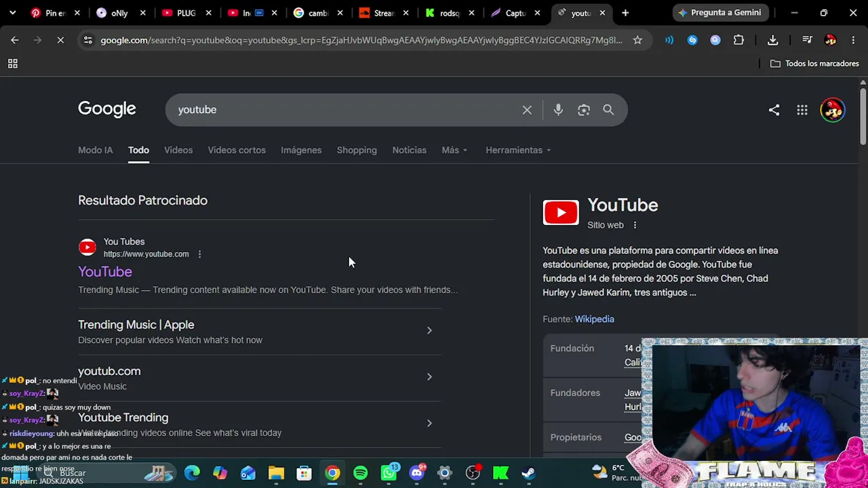Clear the search box with the X icon
Screen dimensions: 868x488
click(x=527, y=110)
